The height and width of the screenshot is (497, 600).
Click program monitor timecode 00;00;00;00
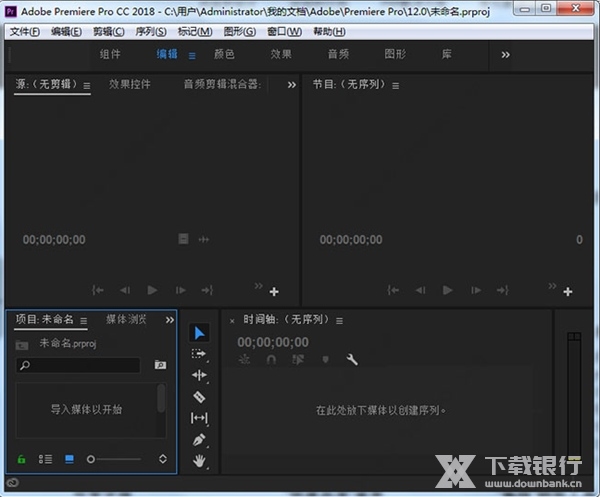pos(351,240)
